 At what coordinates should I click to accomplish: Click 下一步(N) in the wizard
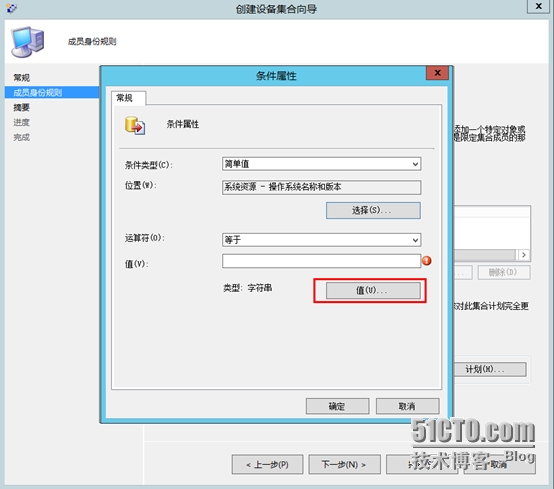(x=344, y=464)
